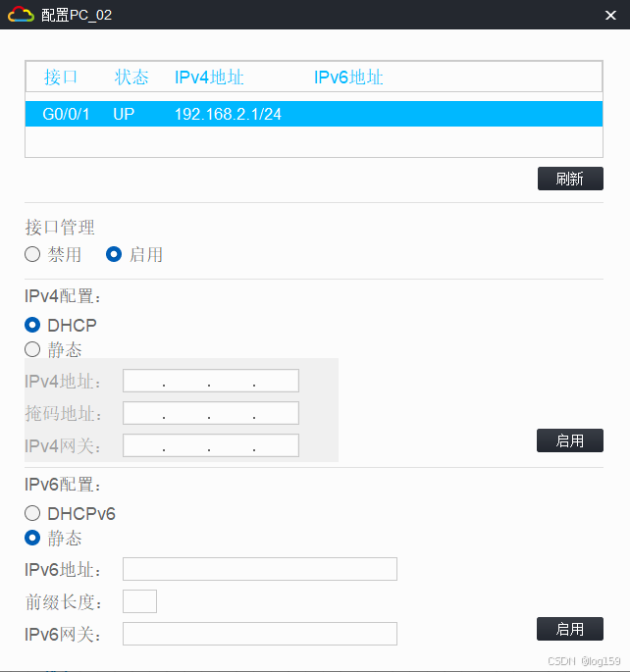
Task: Select the 启用 interface radio button
Action: (x=114, y=254)
